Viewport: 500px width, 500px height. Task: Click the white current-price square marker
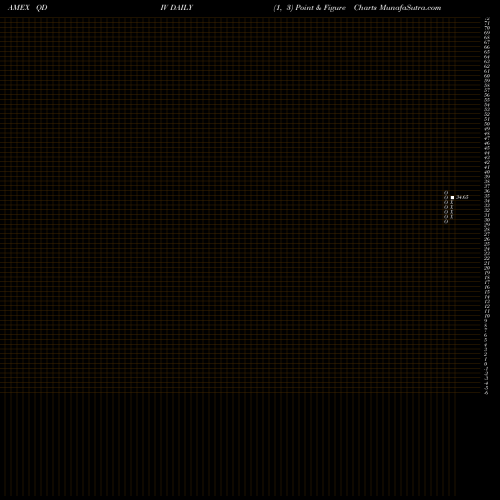point(452,197)
